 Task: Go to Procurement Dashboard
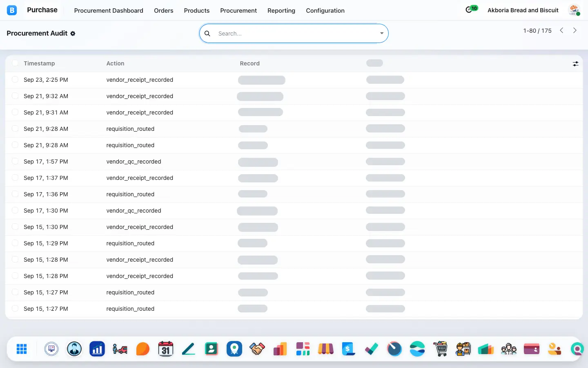click(109, 11)
